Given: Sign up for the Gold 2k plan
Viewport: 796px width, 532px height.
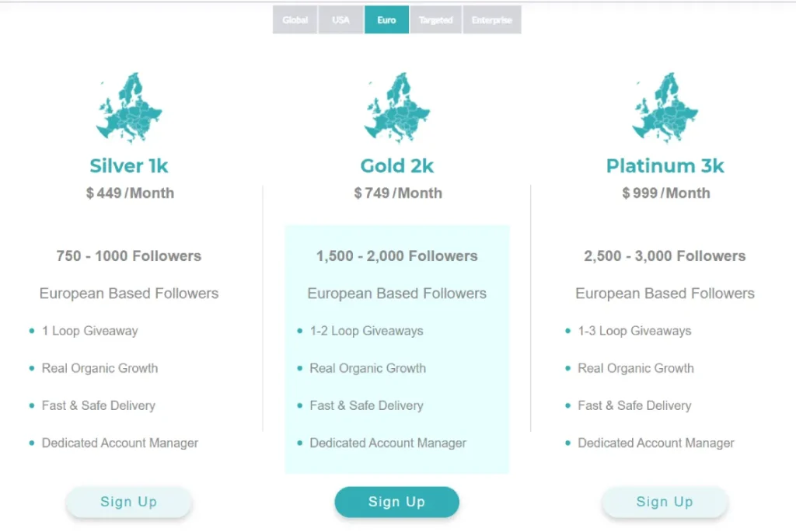Looking at the screenshot, I should point(396,502).
